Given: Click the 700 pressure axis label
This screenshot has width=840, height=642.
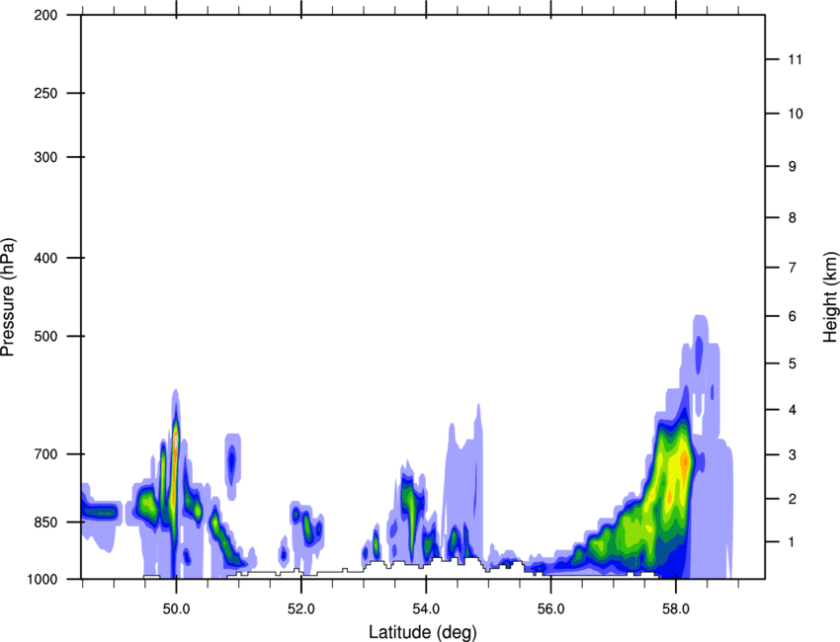Looking at the screenshot, I should 45,454.
